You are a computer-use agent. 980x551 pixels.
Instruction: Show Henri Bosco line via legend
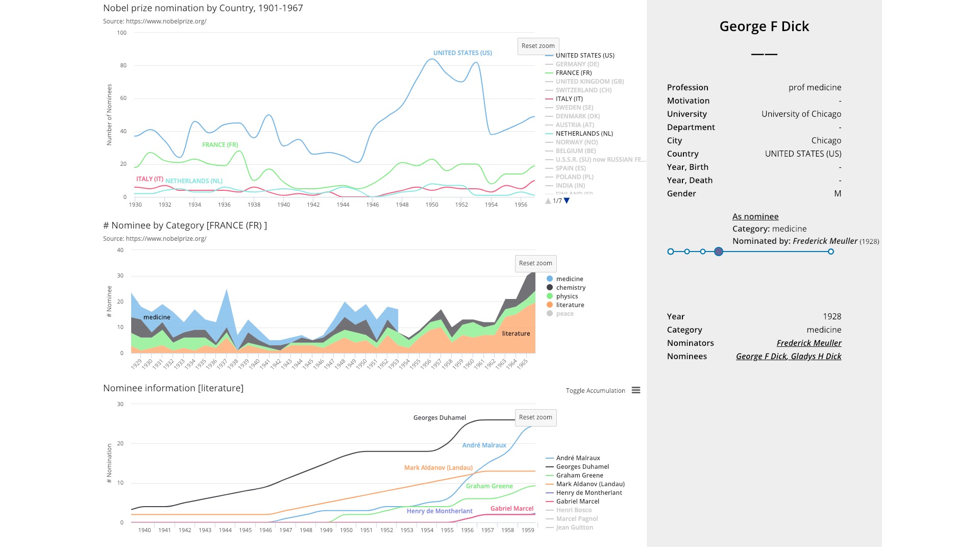click(574, 510)
